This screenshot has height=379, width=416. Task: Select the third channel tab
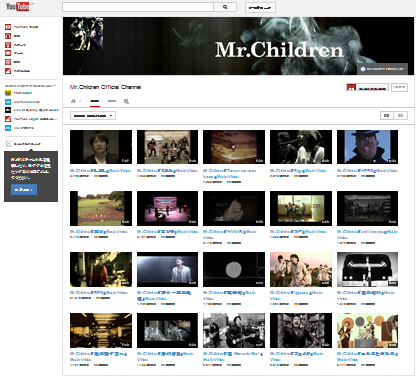click(112, 101)
